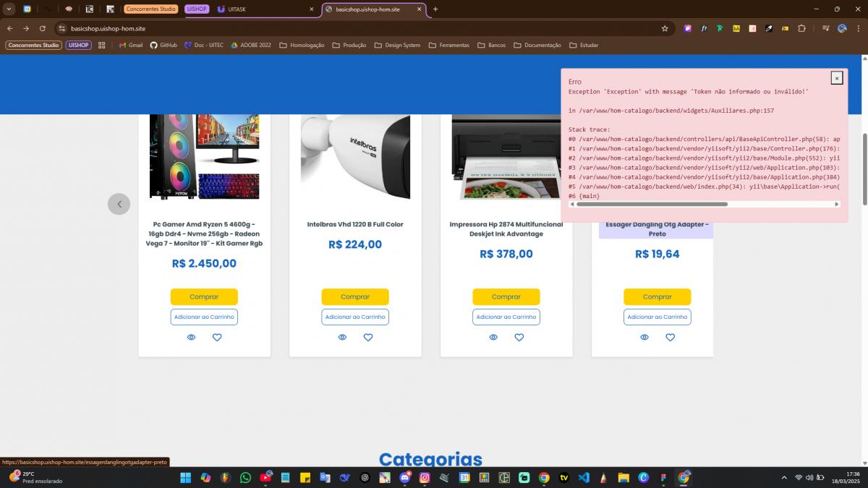868x488 pixels.
Task: Expand the Ferramentas bookmarks folder
Action: point(448,45)
